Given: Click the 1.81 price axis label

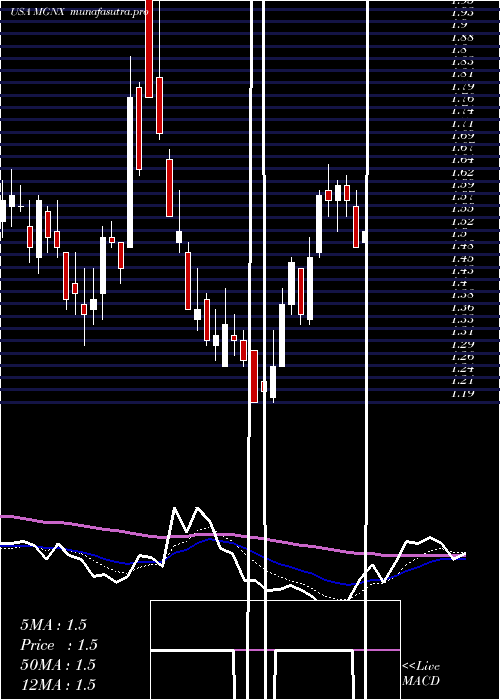Looking at the screenshot, I should coord(462,74).
